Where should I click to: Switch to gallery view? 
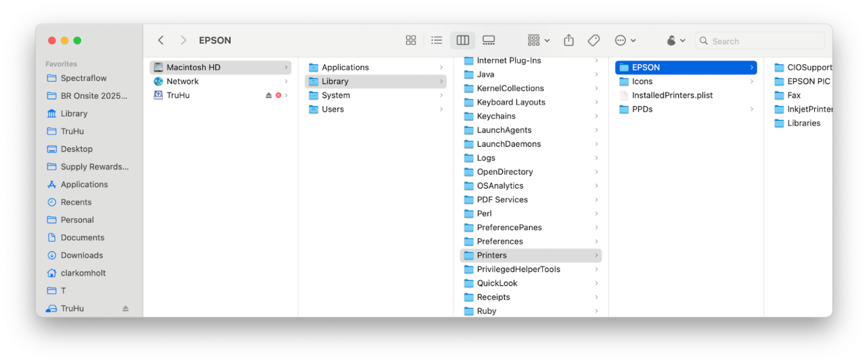(x=489, y=41)
